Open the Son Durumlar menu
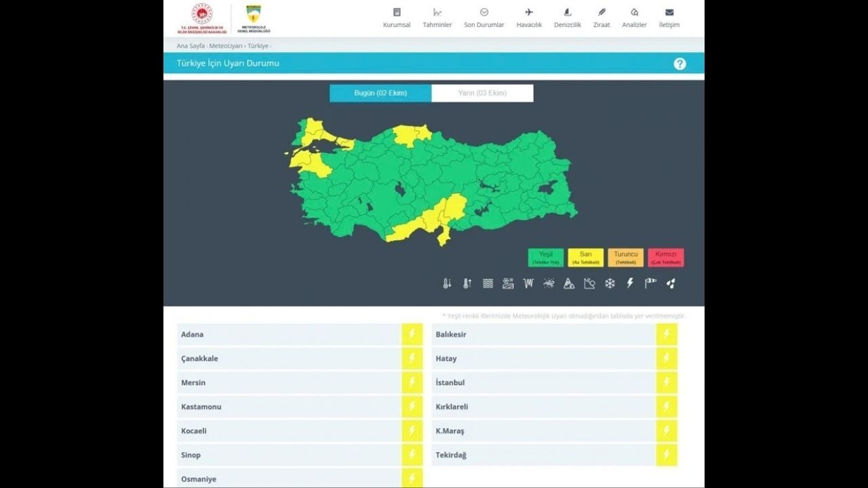The height and width of the screenshot is (488, 868). click(x=484, y=18)
